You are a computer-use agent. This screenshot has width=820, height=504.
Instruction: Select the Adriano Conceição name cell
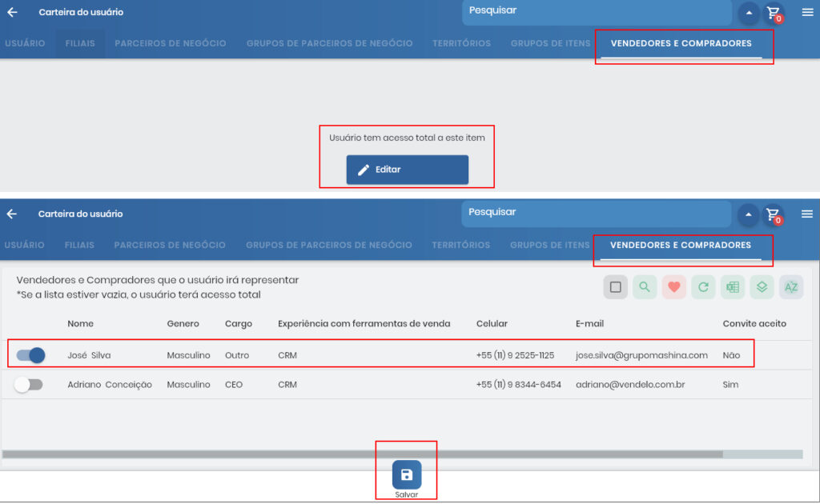point(110,385)
